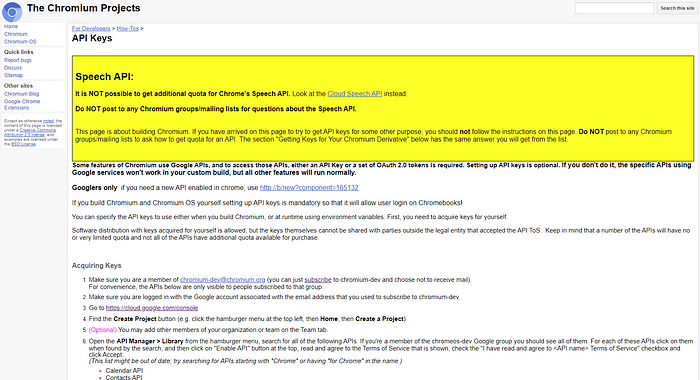Click the bold API Manager > Library text

[x=150, y=341]
